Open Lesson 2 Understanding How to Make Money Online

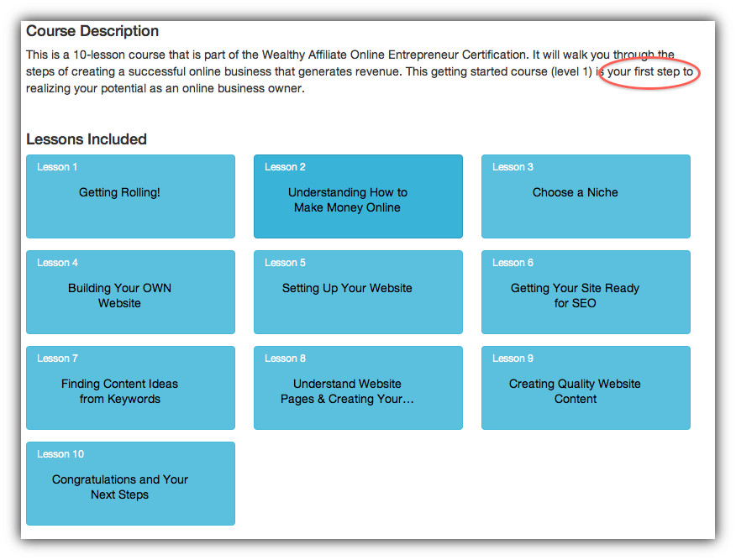click(358, 196)
